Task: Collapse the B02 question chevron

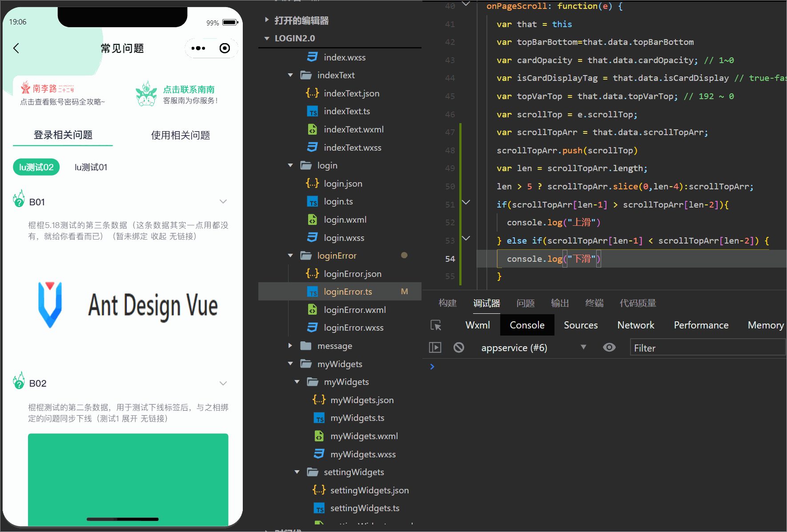Action: [223, 383]
